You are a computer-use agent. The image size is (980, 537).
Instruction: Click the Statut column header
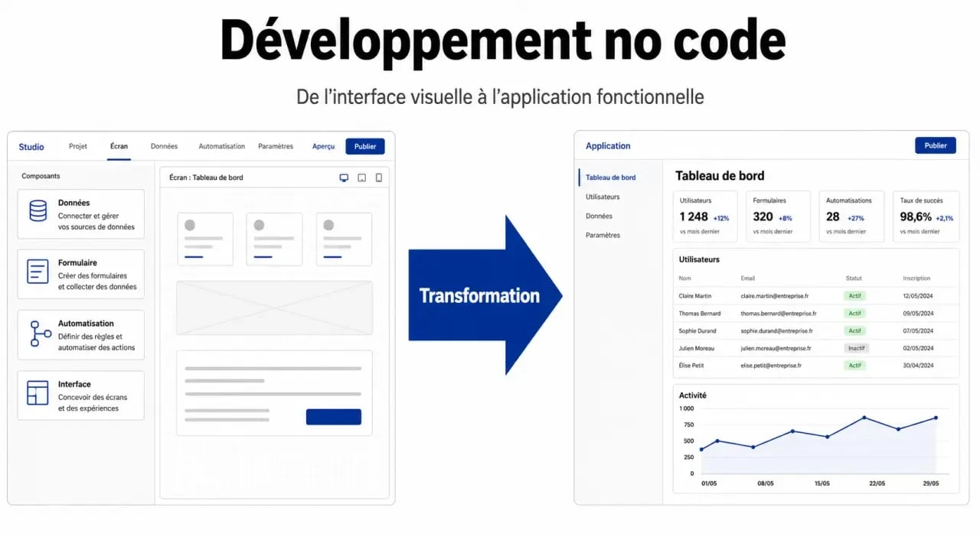(x=854, y=278)
